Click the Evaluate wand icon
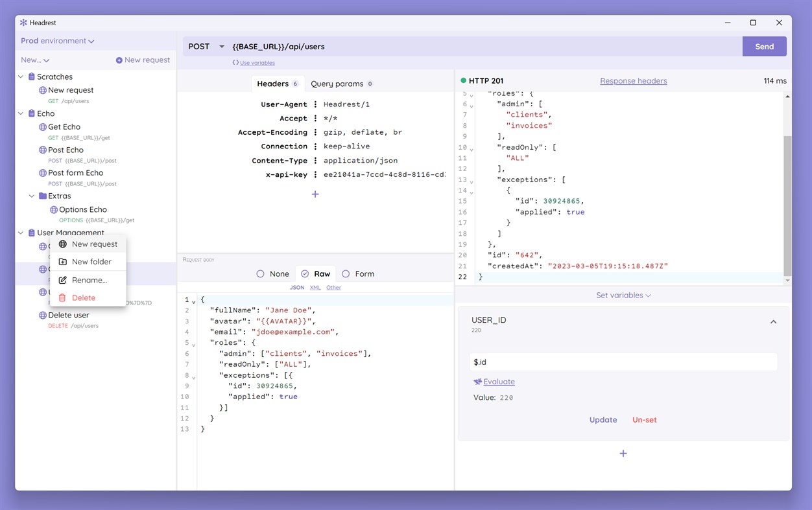 (x=477, y=382)
